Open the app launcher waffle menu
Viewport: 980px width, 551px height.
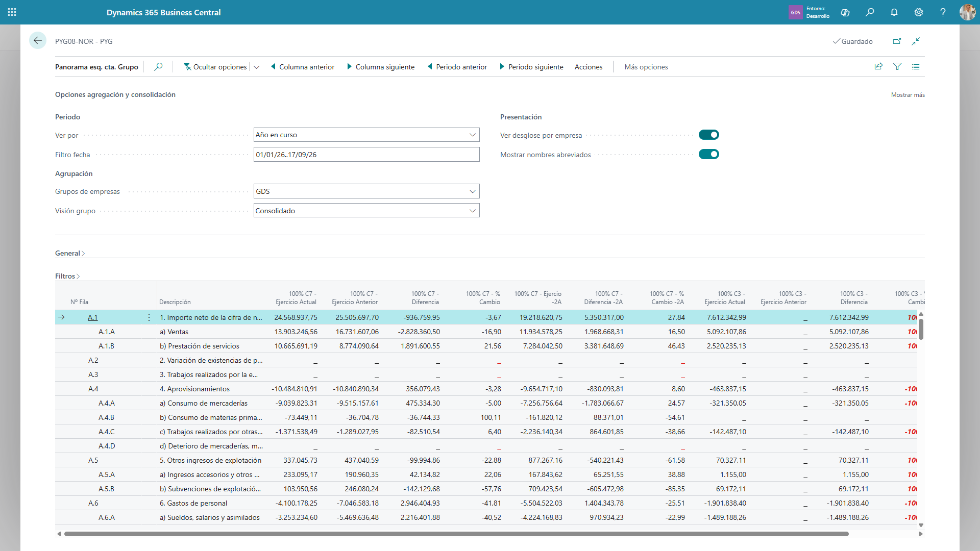pyautogui.click(x=12, y=12)
